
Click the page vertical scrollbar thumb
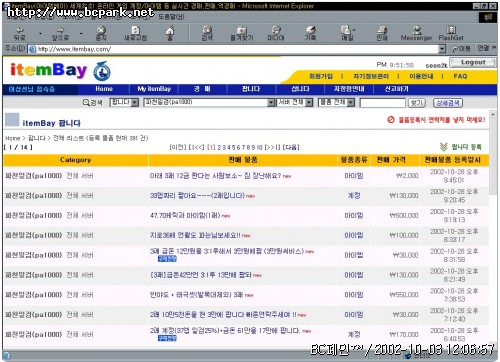tap(493, 157)
